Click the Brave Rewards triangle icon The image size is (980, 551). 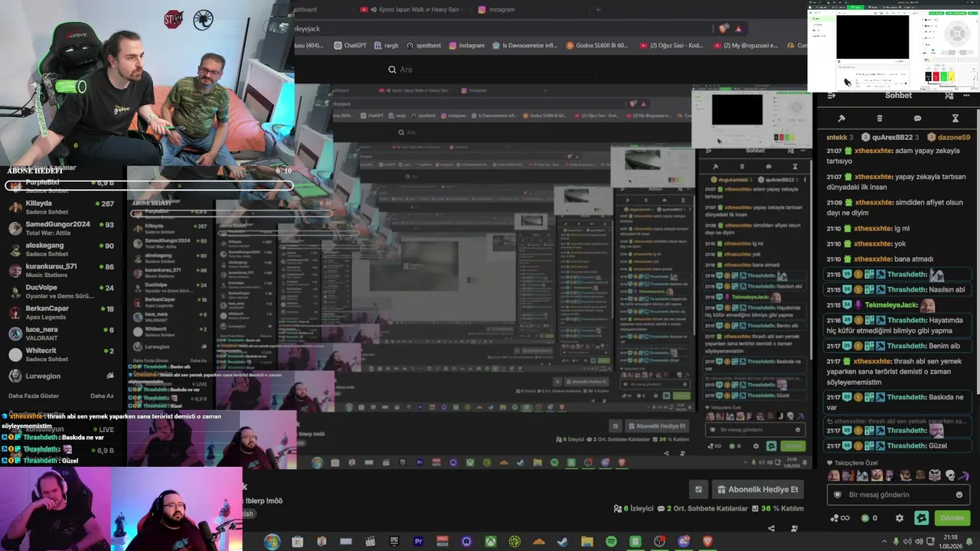[738, 28]
